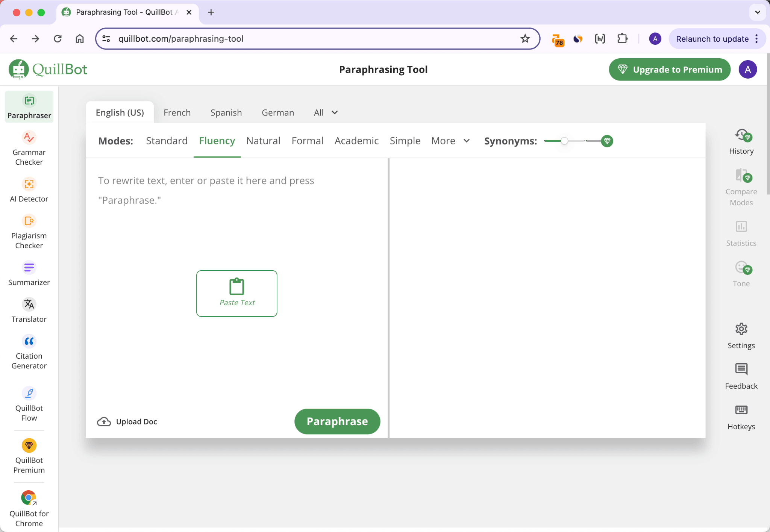Open the AI Detector tool

[29, 190]
